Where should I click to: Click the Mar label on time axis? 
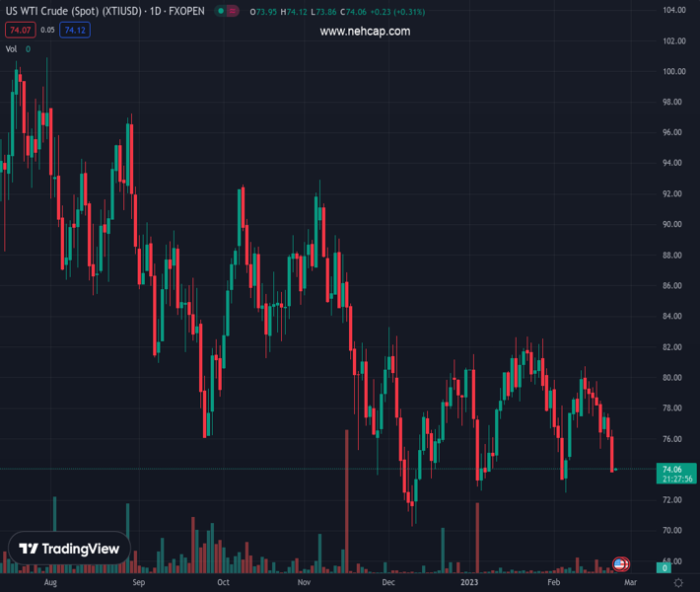point(631,583)
